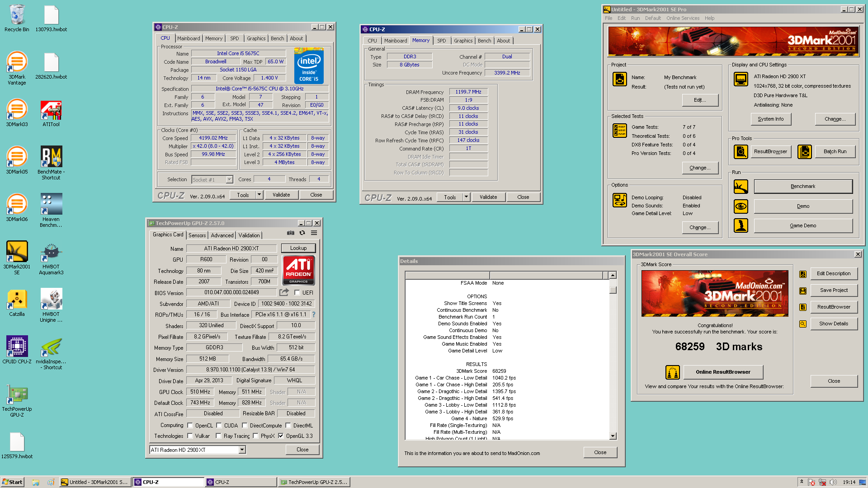
Task: Open TechPowerUp GPU-Z desktop icon
Action: [17, 400]
